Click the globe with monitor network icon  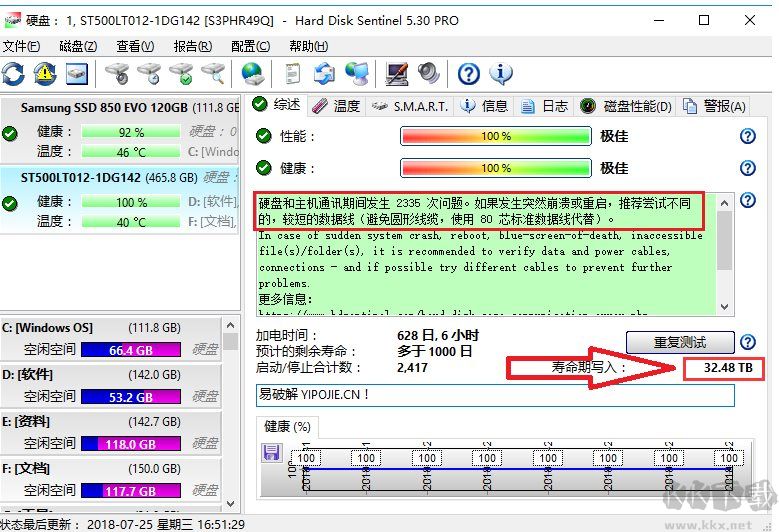tap(357, 74)
